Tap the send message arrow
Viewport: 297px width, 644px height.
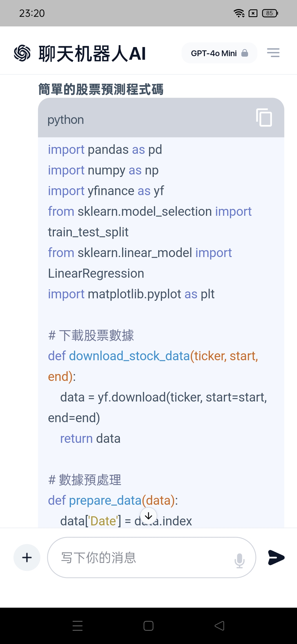(x=276, y=558)
